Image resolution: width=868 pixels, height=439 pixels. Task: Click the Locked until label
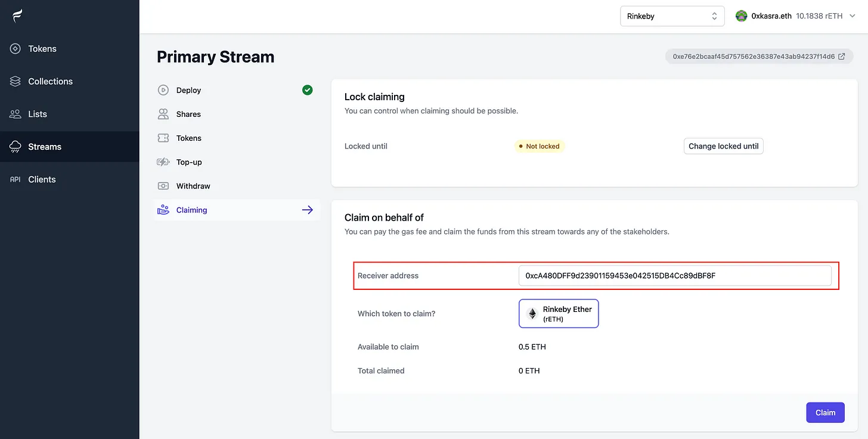(x=366, y=146)
